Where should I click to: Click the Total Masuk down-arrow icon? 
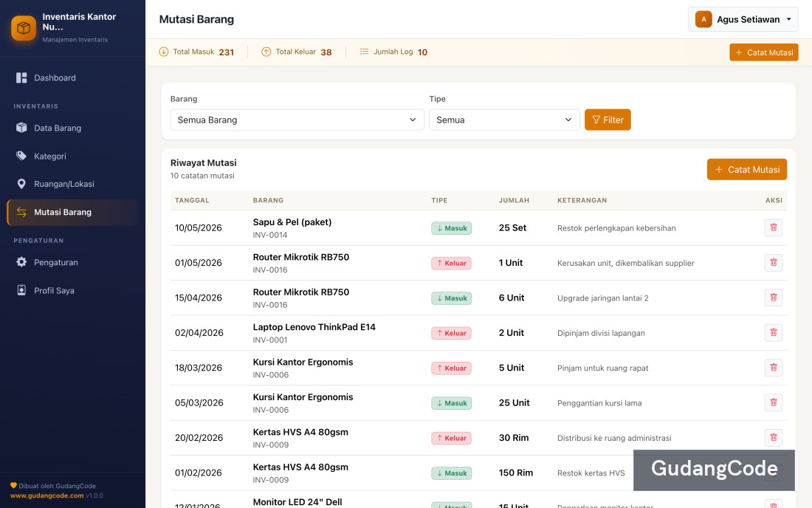[x=164, y=52]
